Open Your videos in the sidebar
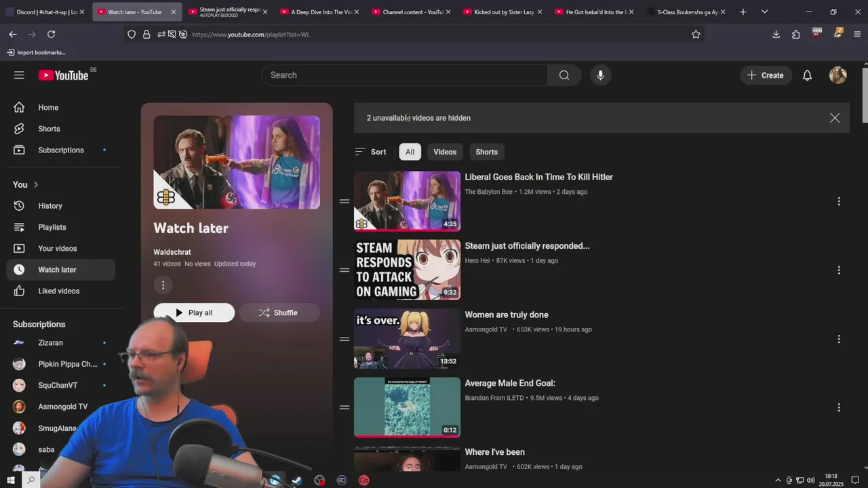 [61, 248]
